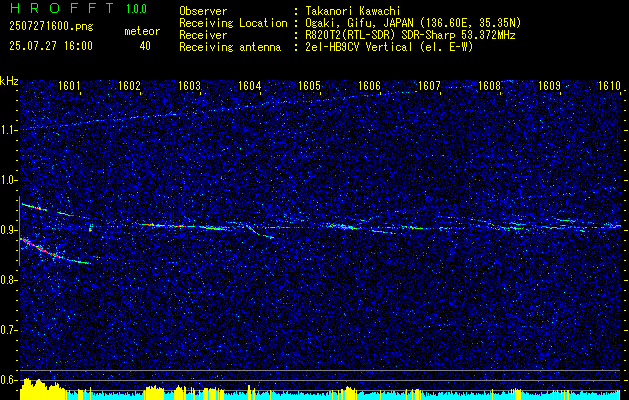This screenshot has height=400, width=629.
Task: Click the 0.8 kHz axis label
Action: click(x=8, y=280)
